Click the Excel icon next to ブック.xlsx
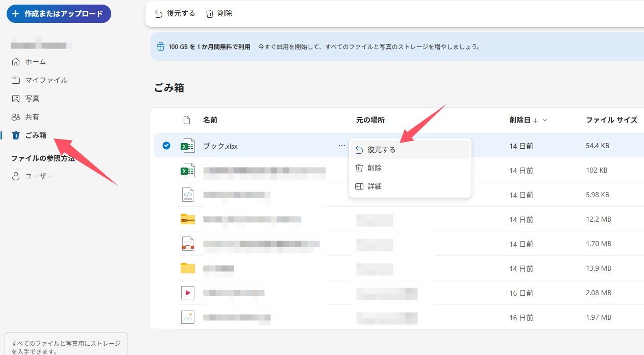644x355 pixels. pyautogui.click(x=187, y=145)
